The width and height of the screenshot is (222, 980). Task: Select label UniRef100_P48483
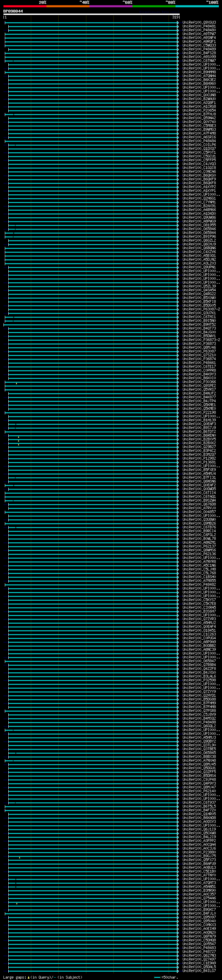(x=199, y=948)
